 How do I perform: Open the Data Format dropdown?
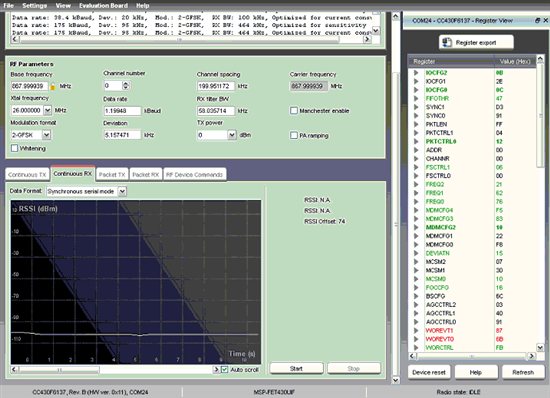122,191
